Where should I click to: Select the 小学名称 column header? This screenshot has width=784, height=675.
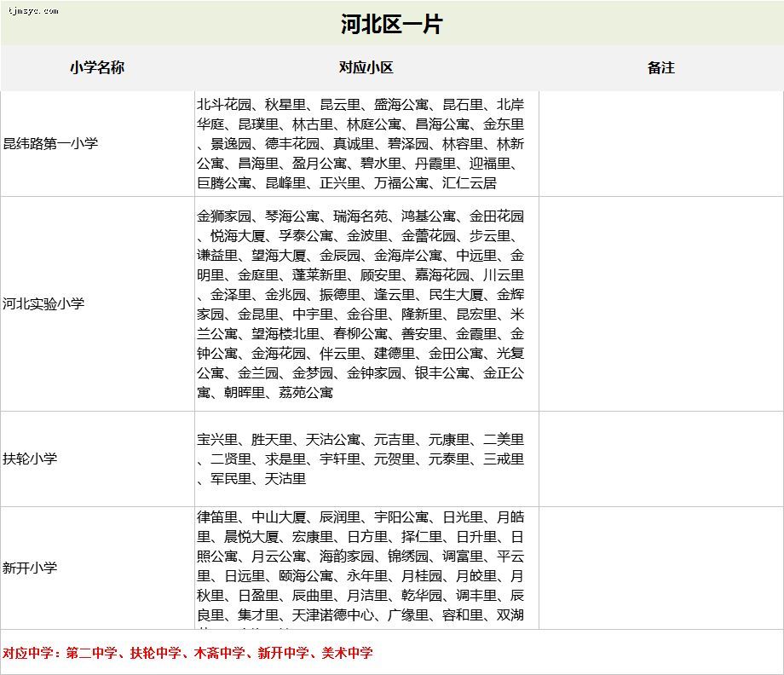click(x=97, y=67)
